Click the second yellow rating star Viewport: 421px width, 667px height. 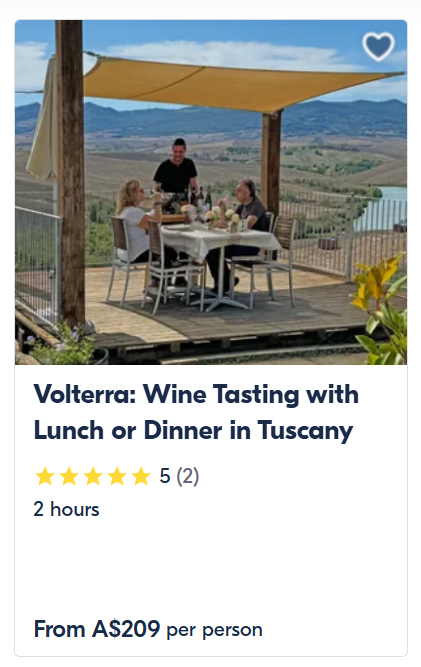click(x=68, y=476)
